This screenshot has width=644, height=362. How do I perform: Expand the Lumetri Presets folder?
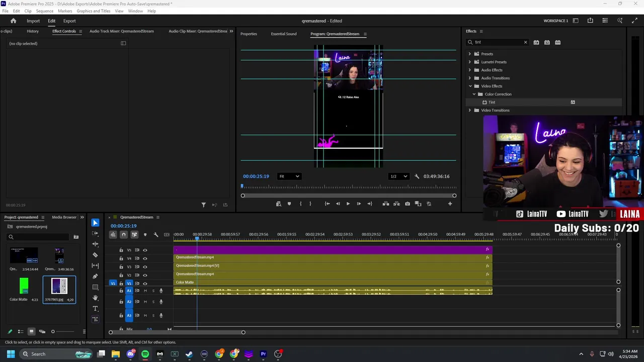tap(470, 62)
